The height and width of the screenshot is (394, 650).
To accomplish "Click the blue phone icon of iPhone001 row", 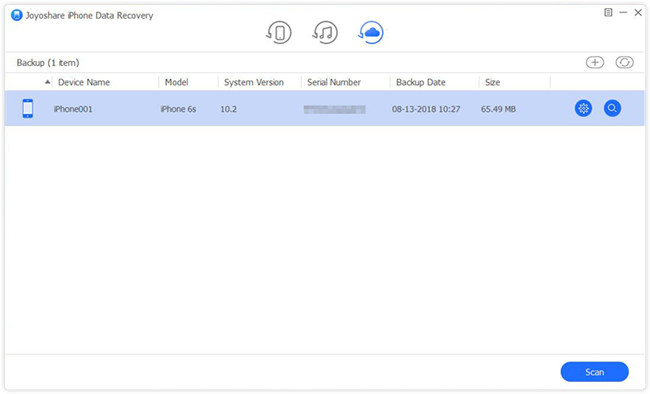I will [28, 109].
